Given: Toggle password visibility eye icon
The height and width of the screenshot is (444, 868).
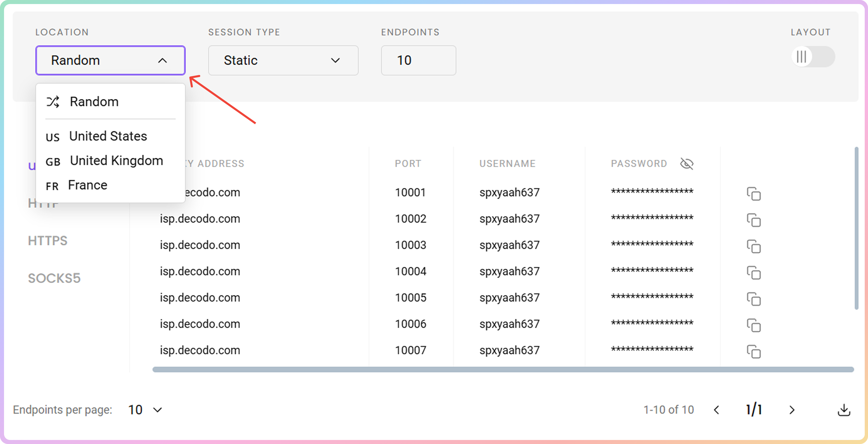Looking at the screenshot, I should coord(686,164).
